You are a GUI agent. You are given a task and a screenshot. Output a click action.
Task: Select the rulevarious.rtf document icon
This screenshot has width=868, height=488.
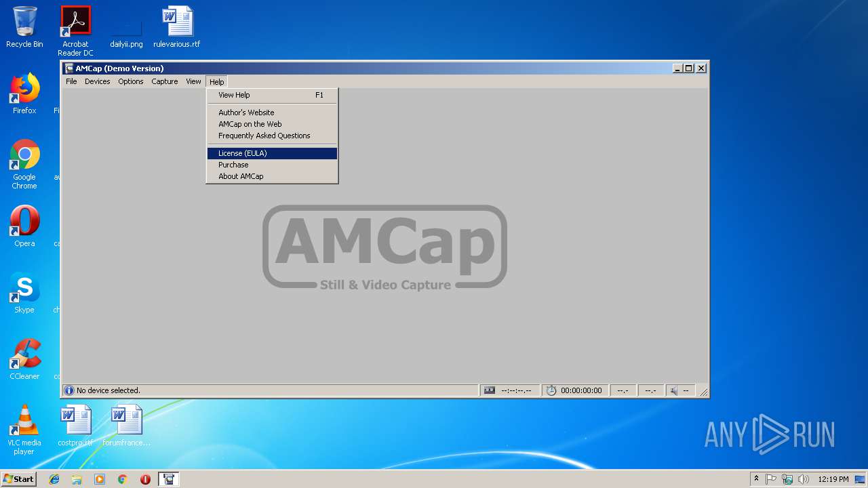[x=177, y=27]
